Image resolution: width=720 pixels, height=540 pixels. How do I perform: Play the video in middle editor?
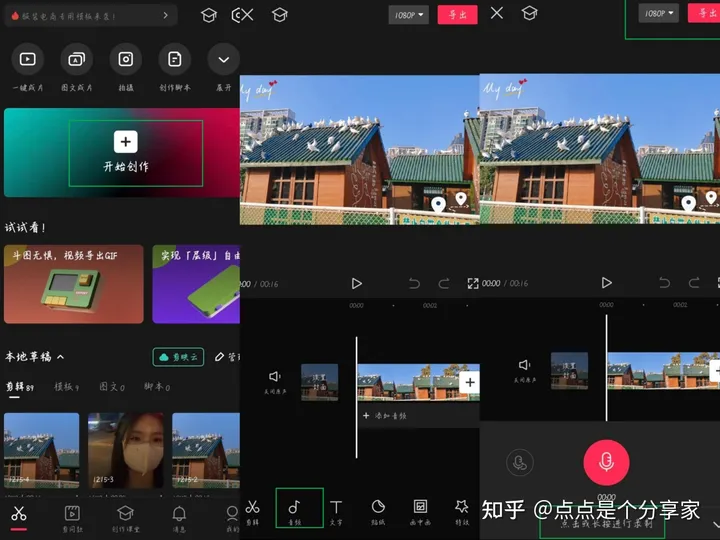point(356,284)
